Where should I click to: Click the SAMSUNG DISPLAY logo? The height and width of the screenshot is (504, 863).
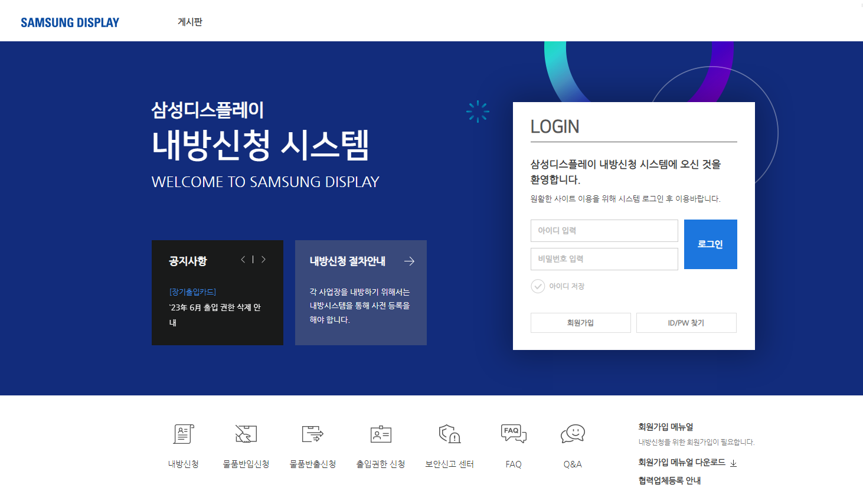coord(69,21)
